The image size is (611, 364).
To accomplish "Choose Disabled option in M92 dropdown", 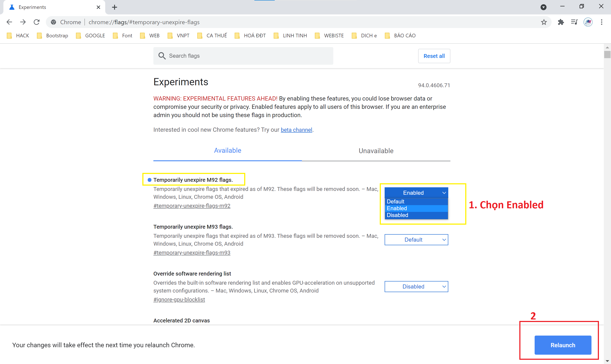I will 416,215.
